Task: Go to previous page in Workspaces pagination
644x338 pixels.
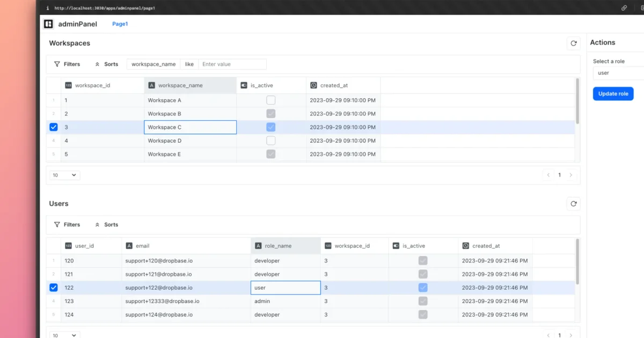Action: click(548, 175)
